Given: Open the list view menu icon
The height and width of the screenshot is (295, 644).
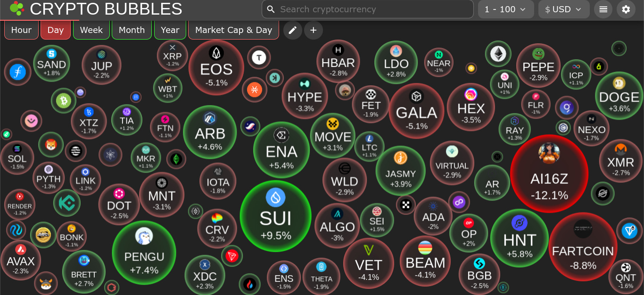Looking at the screenshot, I should (603, 9).
